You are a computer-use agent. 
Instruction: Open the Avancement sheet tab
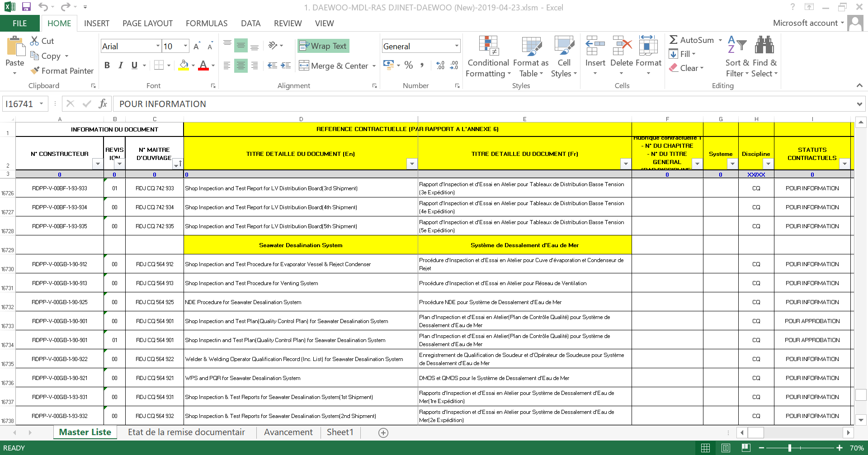pyautogui.click(x=288, y=432)
